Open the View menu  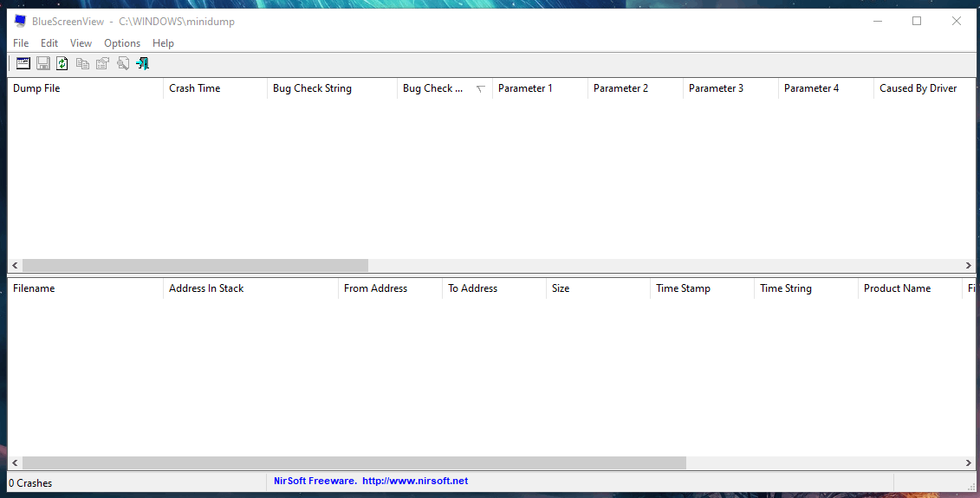click(x=81, y=43)
